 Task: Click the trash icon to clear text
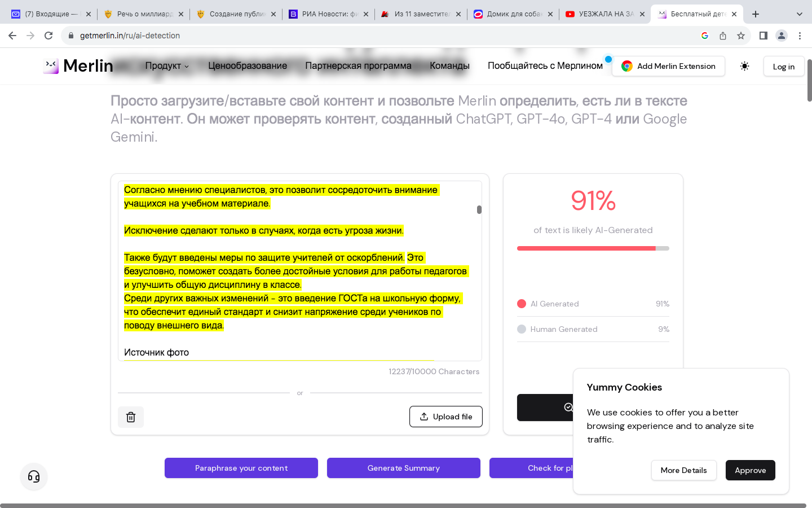131,417
